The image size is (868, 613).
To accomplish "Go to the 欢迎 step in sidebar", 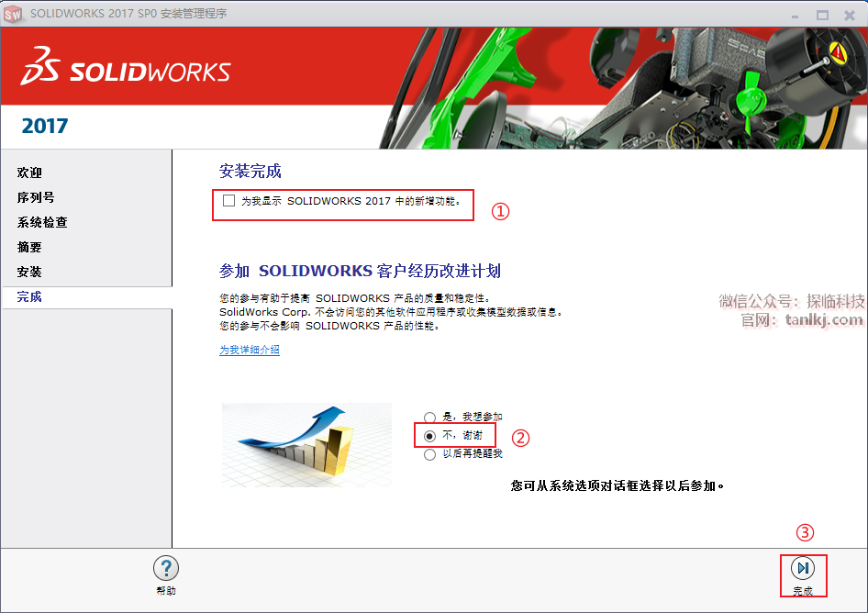I will click(x=29, y=173).
